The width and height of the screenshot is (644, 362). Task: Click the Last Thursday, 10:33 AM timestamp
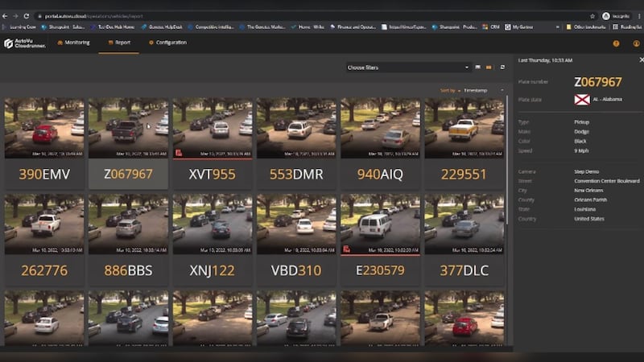pyautogui.click(x=545, y=60)
